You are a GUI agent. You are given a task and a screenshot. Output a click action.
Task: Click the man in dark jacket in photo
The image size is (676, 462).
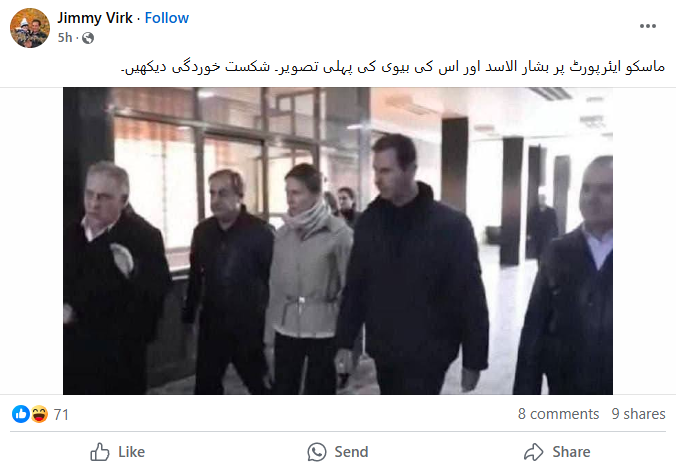tap(414, 267)
